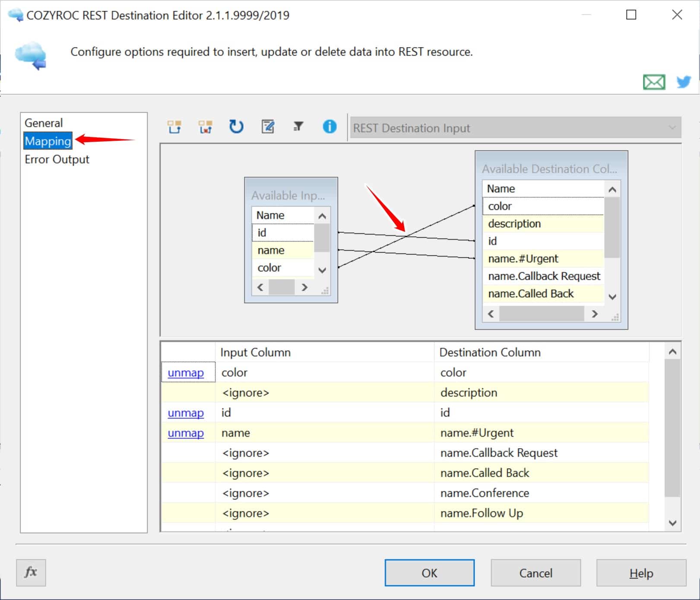Click the Cancel button
Viewport: 700px width, 600px height.
click(x=536, y=573)
